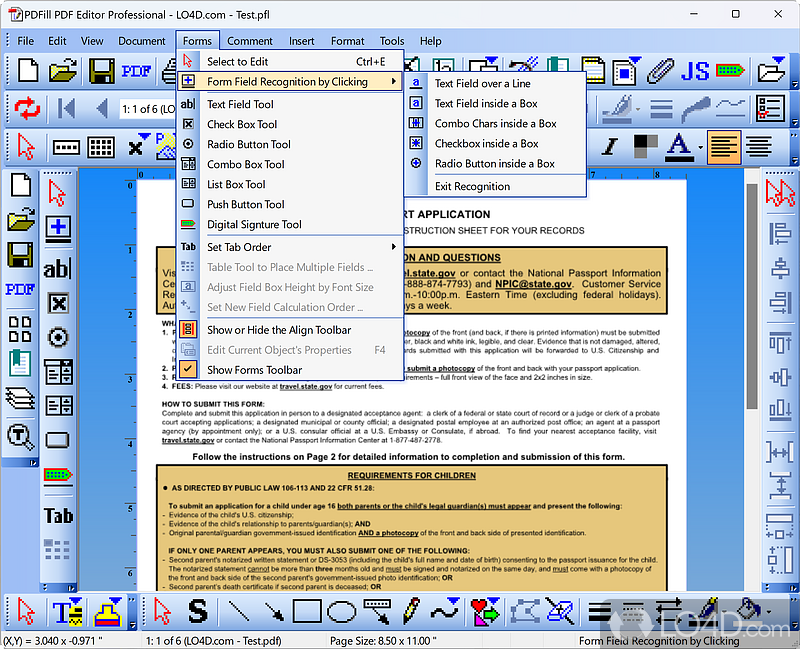Image resolution: width=800 pixels, height=649 pixels.
Task: Click the italic I formatting icon
Action: coord(609,146)
